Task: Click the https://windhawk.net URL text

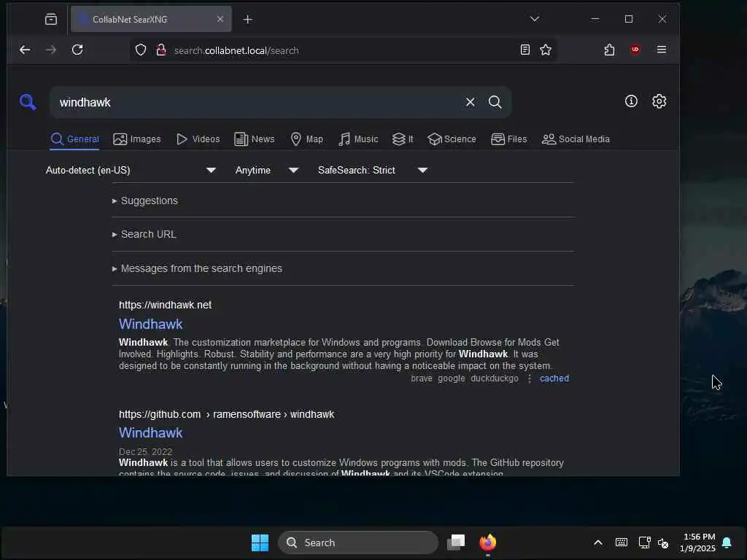Action: coord(165,305)
